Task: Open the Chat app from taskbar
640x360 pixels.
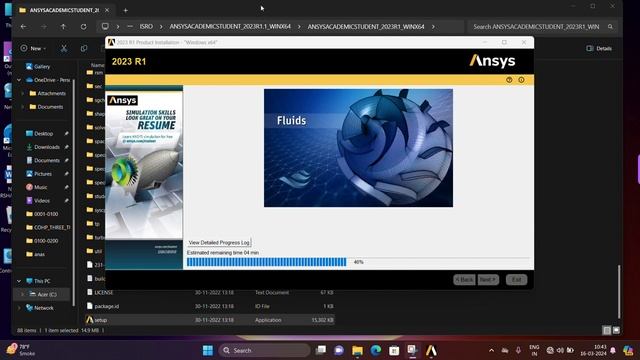Action: point(339,350)
